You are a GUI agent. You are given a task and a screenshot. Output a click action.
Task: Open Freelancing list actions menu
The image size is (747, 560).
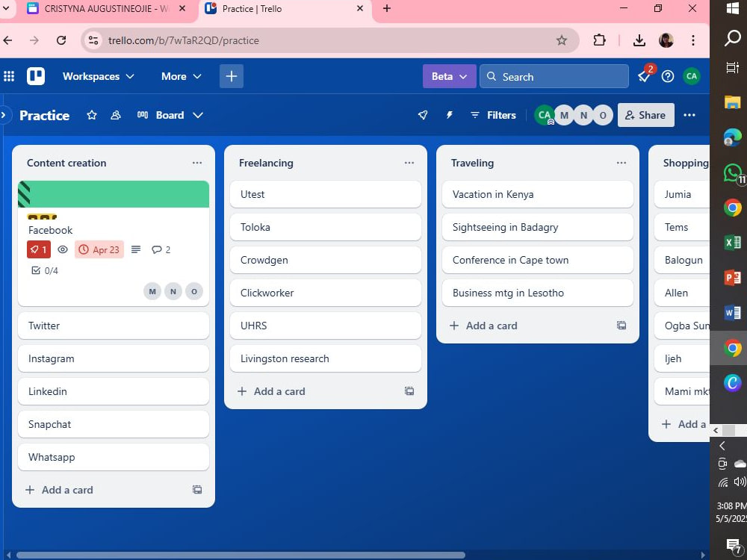(409, 163)
